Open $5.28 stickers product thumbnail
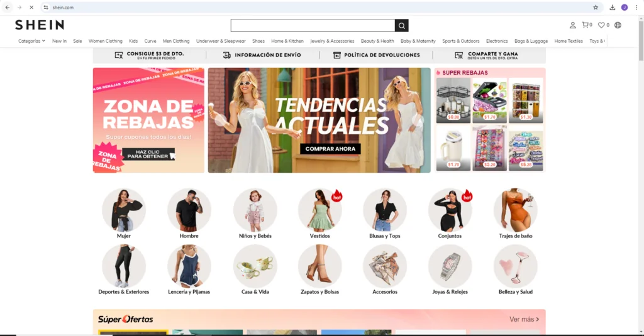This screenshot has width=644, height=336. (526, 148)
